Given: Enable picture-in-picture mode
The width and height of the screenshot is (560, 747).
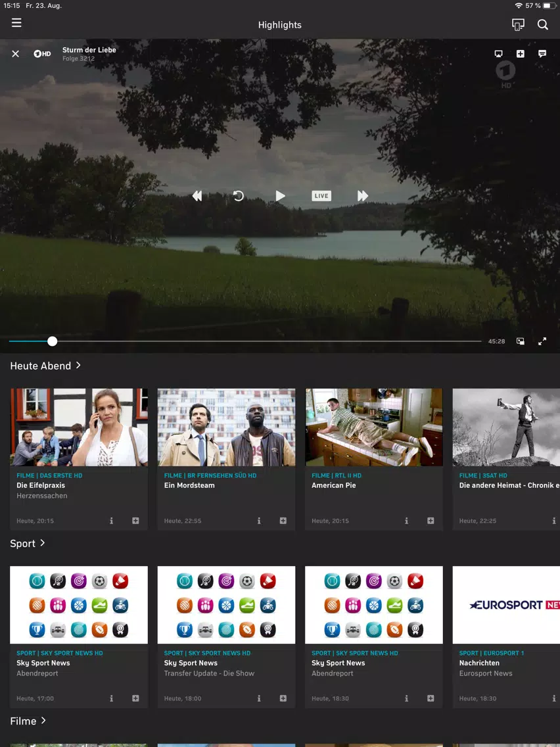Looking at the screenshot, I should point(521,341).
